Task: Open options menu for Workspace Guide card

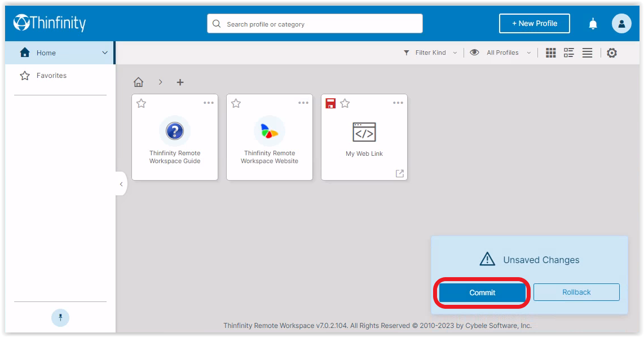Action: [x=209, y=103]
